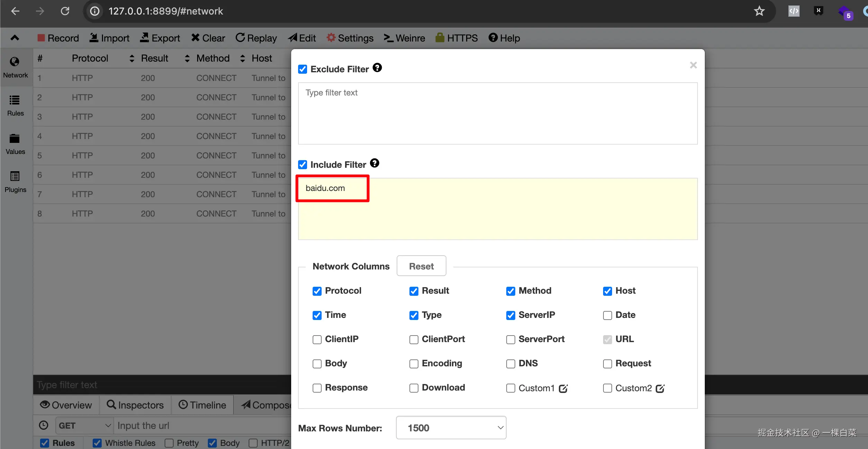Click the Exclude Filter text area
The width and height of the screenshot is (868, 449).
[497, 113]
